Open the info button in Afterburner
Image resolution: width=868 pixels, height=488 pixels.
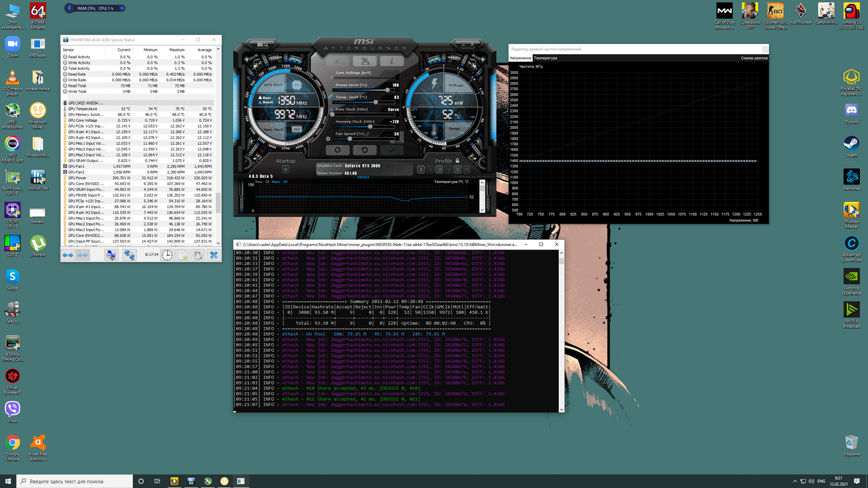coord(392,61)
